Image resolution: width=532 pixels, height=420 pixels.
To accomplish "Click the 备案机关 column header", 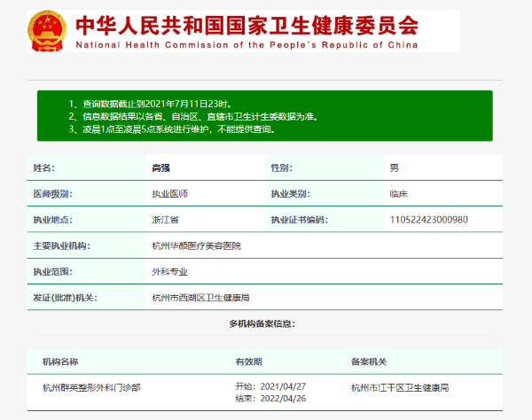I will click(x=369, y=362).
